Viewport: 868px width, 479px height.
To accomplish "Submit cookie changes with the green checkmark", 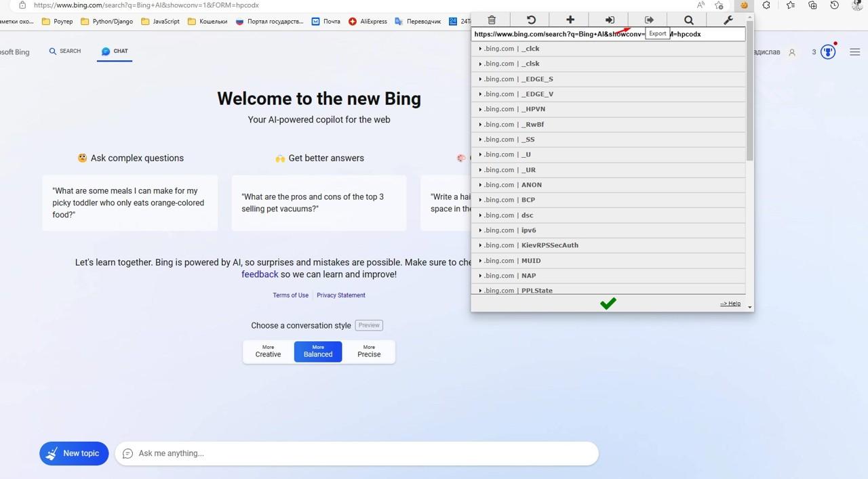I will [608, 304].
